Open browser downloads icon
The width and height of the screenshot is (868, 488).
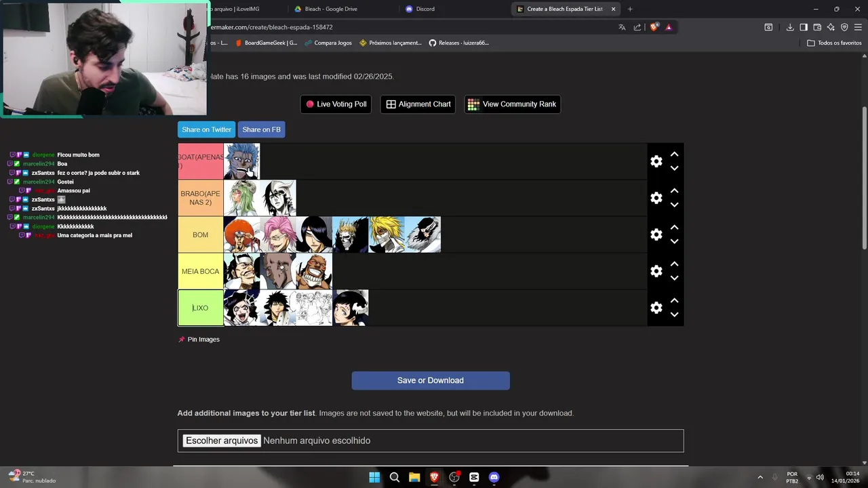(x=790, y=27)
